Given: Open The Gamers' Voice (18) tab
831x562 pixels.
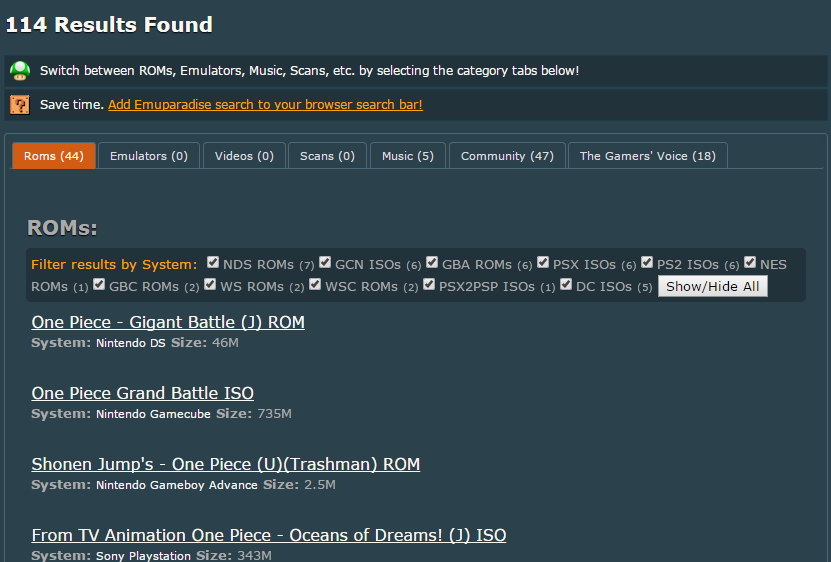Looking at the screenshot, I should [x=648, y=155].
